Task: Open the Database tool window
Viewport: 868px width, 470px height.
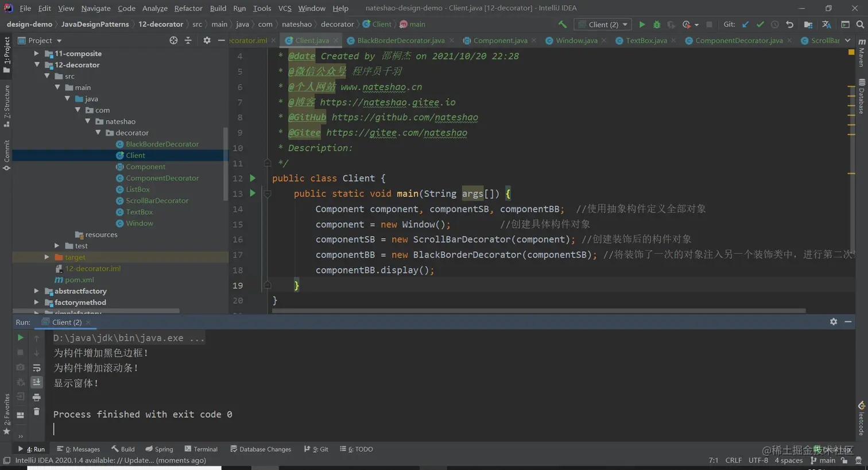Action: point(861,97)
